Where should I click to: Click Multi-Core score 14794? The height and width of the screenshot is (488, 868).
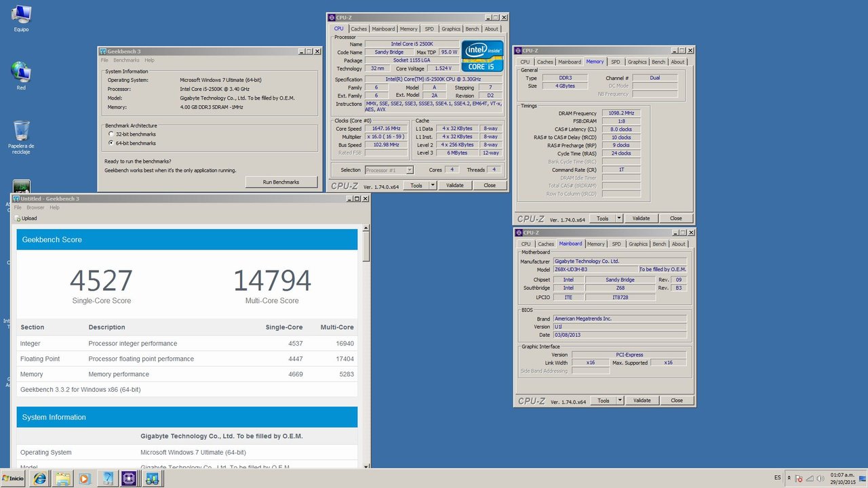tap(273, 280)
